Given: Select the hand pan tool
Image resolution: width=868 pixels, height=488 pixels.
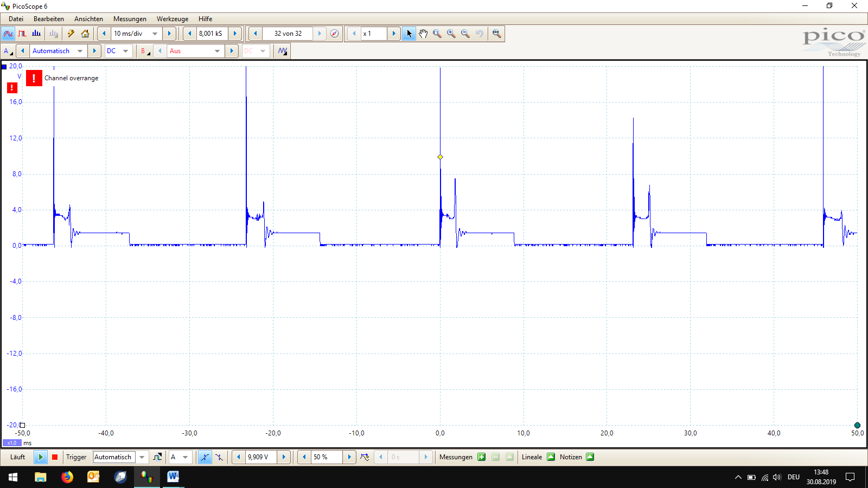Looking at the screenshot, I should (x=423, y=34).
